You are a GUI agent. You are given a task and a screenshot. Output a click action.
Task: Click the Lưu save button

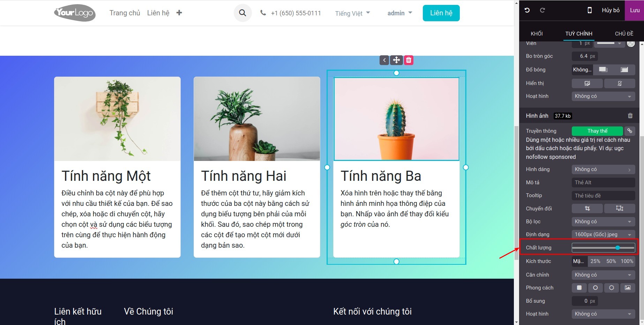634,10
